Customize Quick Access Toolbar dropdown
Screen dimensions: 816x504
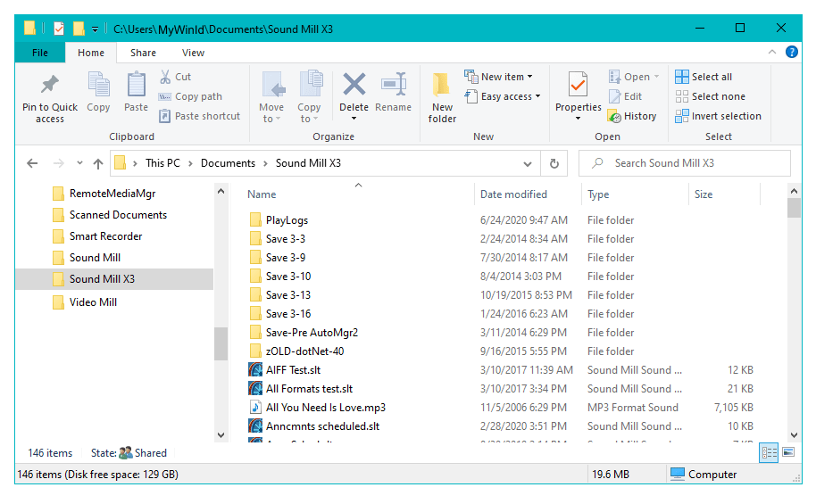pyautogui.click(x=95, y=29)
